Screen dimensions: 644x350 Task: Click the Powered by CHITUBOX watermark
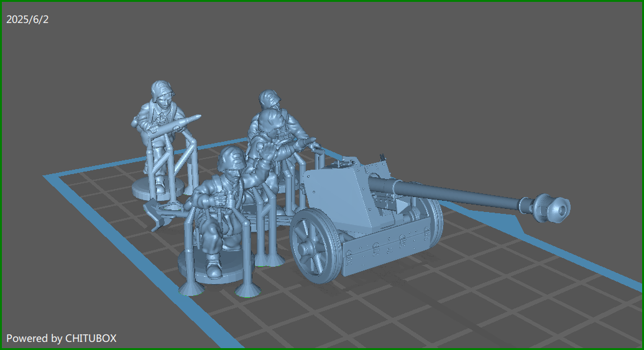point(61,338)
